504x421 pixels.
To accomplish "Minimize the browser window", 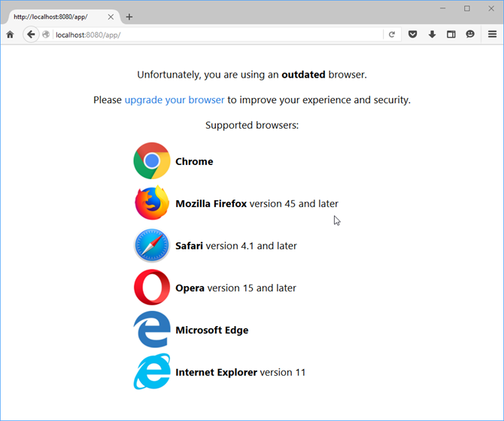I will pos(443,8).
